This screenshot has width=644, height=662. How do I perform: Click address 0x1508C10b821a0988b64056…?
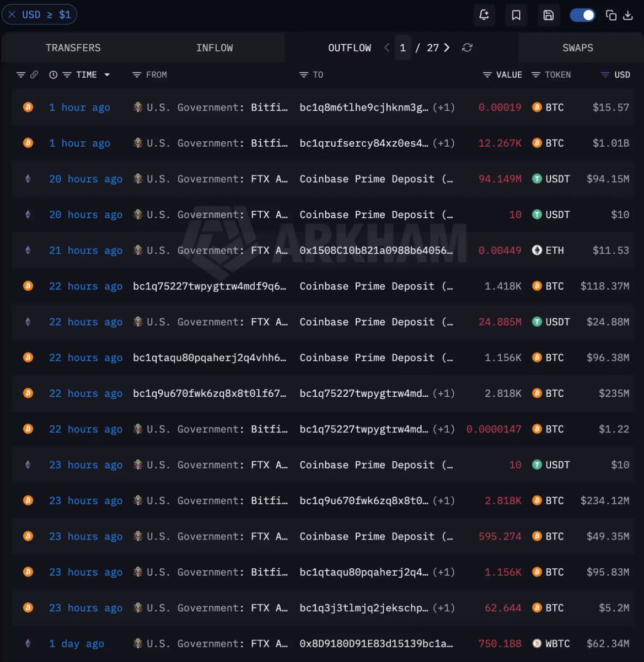pyautogui.click(x=376, y=250)
